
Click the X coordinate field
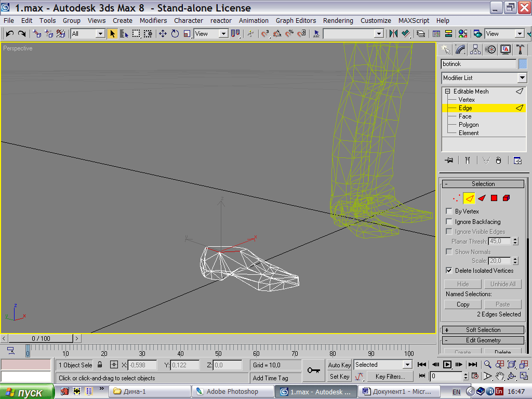pos(142,365)
